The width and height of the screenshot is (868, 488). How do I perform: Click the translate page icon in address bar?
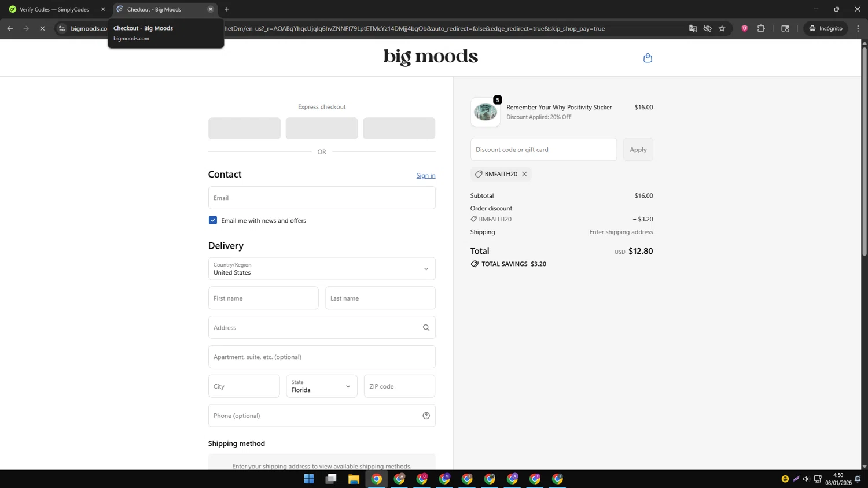click(693, 28)
